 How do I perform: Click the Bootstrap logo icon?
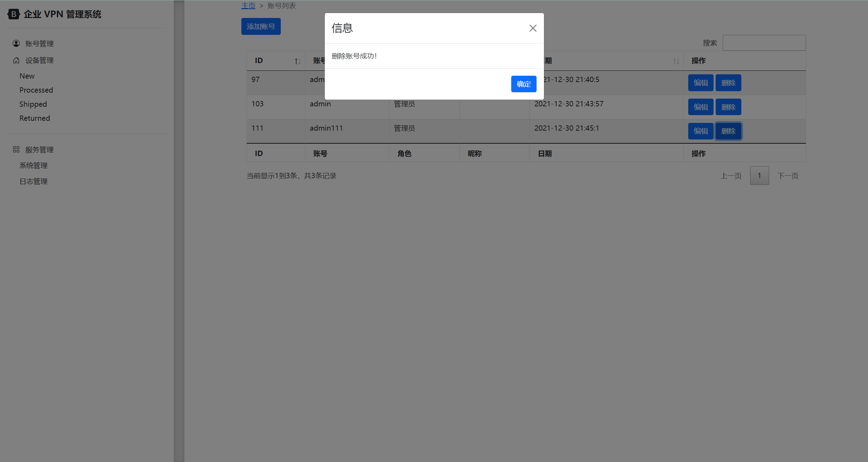(x=13, y=14)
